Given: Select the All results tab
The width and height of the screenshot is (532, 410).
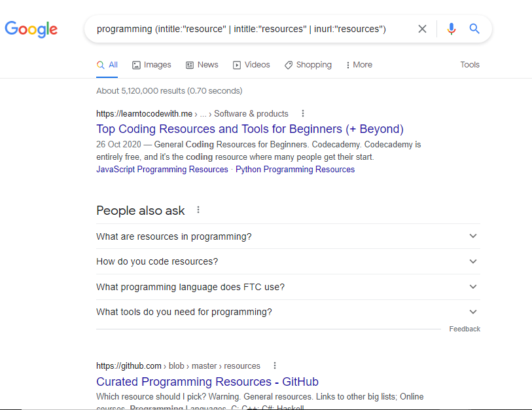Looking at the screenshot, I should pos(107,65).
